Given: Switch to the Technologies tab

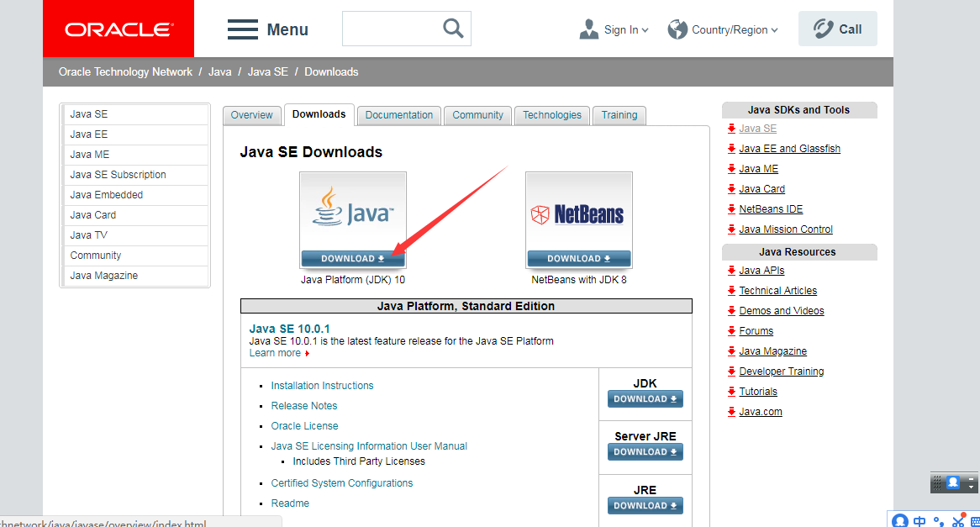Looking at the screenshot, I should coord(552,116).
